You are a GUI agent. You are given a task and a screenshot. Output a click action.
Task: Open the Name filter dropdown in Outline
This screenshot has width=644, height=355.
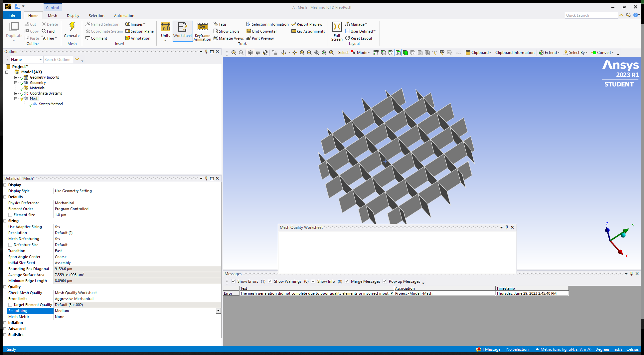(x=41, y=60)
